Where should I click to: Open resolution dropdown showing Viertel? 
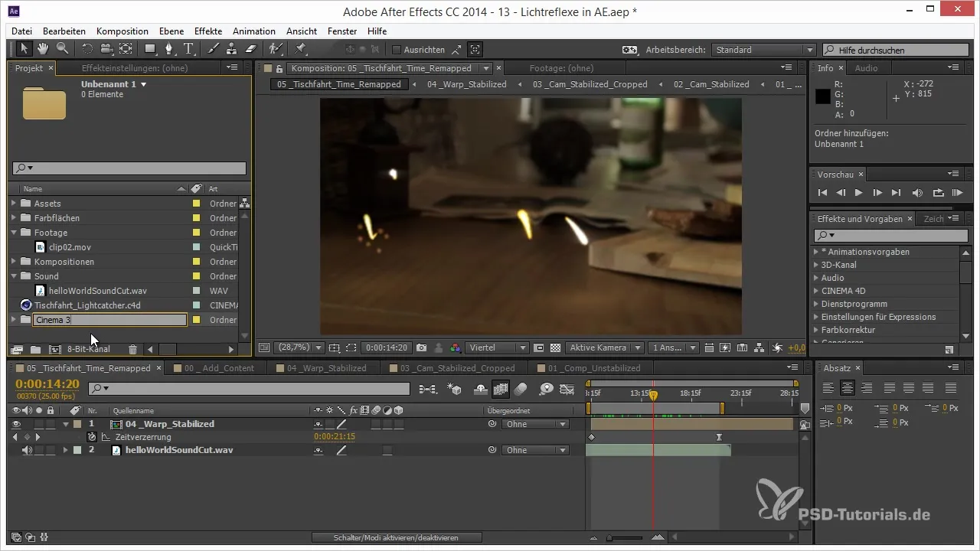point(498,347)
